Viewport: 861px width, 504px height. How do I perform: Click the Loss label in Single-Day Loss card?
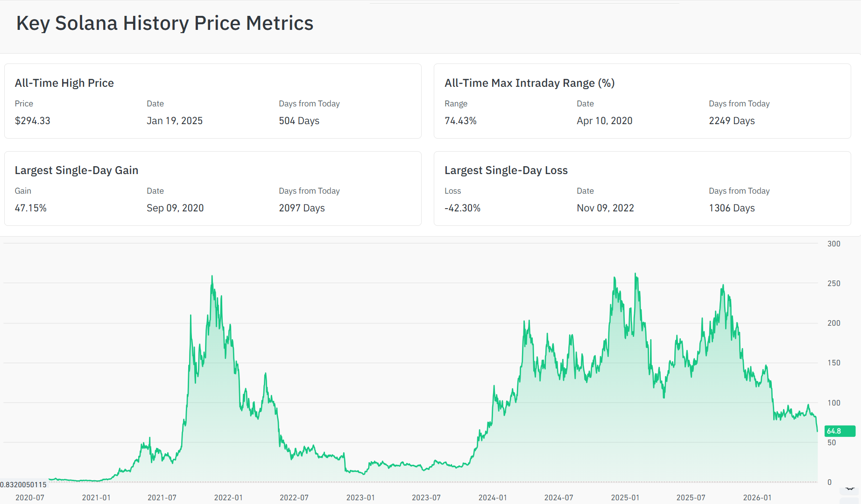click(x=453, y=191)
